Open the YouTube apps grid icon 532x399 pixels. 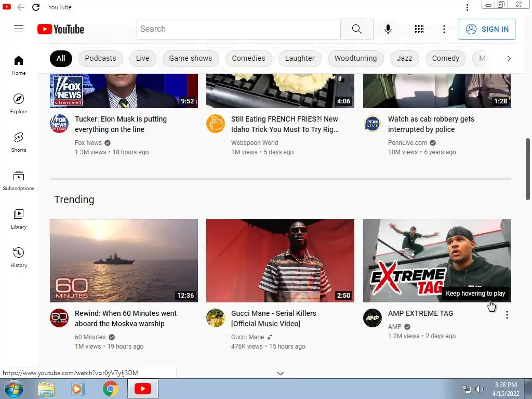[x=419, y=29]
